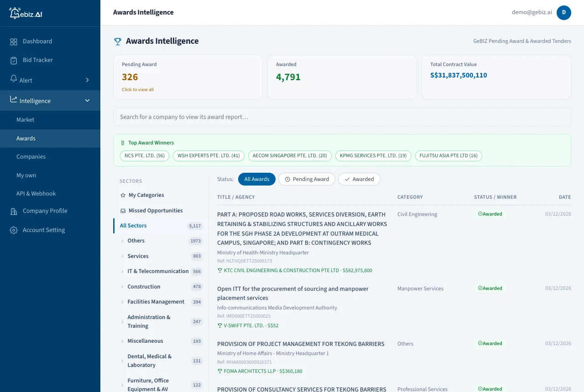Open the My own submenu item
This screenshot has height=392, width=584.
click(x=50, y=175)
